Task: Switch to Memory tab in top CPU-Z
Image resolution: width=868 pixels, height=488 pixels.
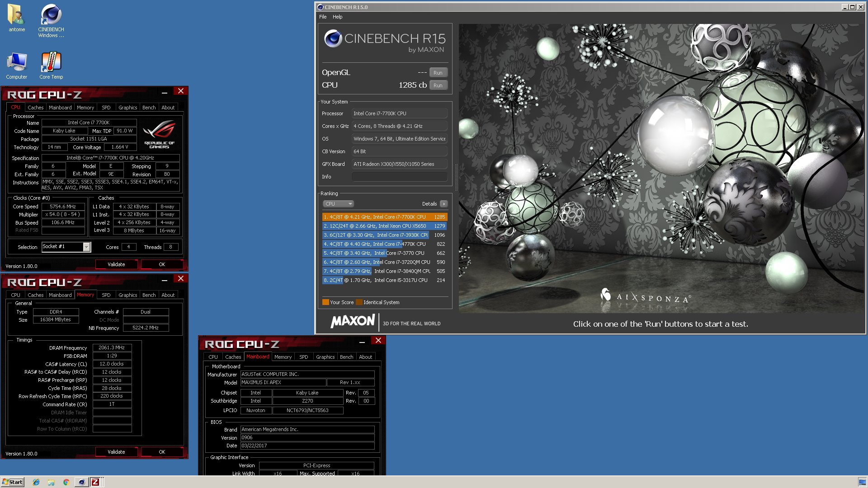Action: (85, 108)
